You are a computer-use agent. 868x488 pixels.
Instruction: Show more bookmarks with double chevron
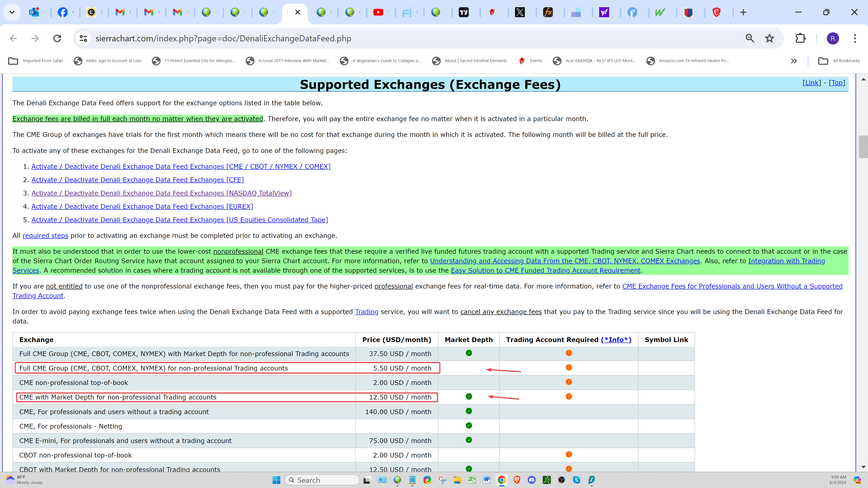pos(794,61)
